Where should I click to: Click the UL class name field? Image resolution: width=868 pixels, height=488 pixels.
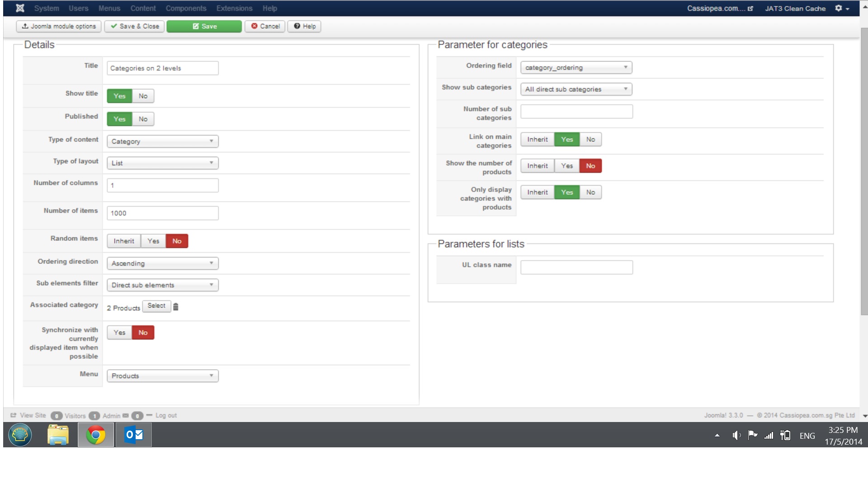coord(576,267)
